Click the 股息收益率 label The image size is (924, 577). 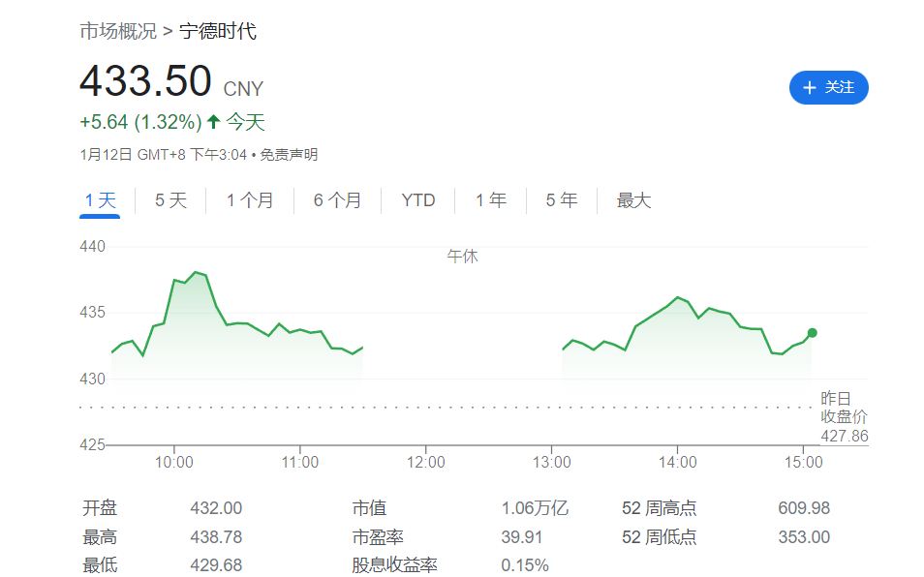click(395, 565)
